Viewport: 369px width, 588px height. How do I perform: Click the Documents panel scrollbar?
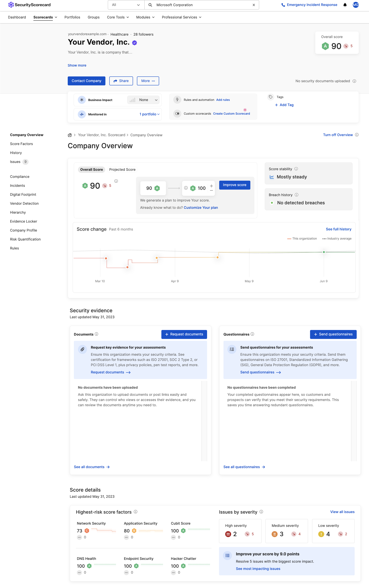[204, 421]
